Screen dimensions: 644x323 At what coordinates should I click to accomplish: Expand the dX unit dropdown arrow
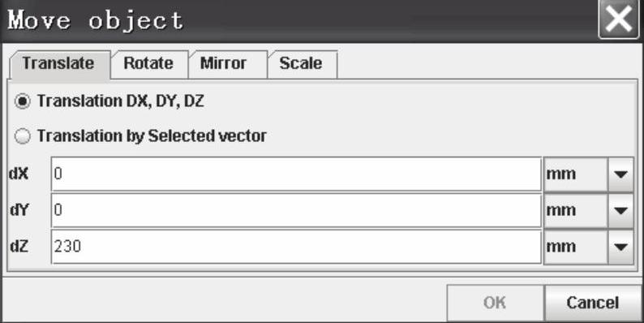point(620,174)
